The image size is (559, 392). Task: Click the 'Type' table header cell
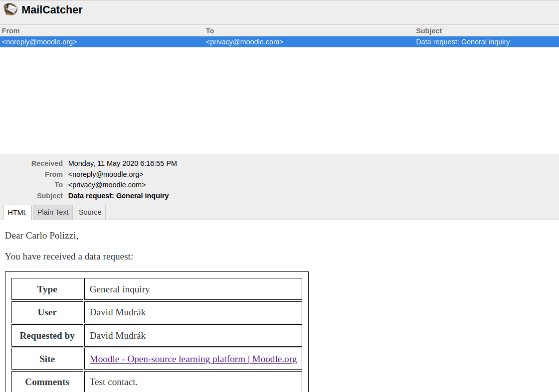(x=47, y=289)
